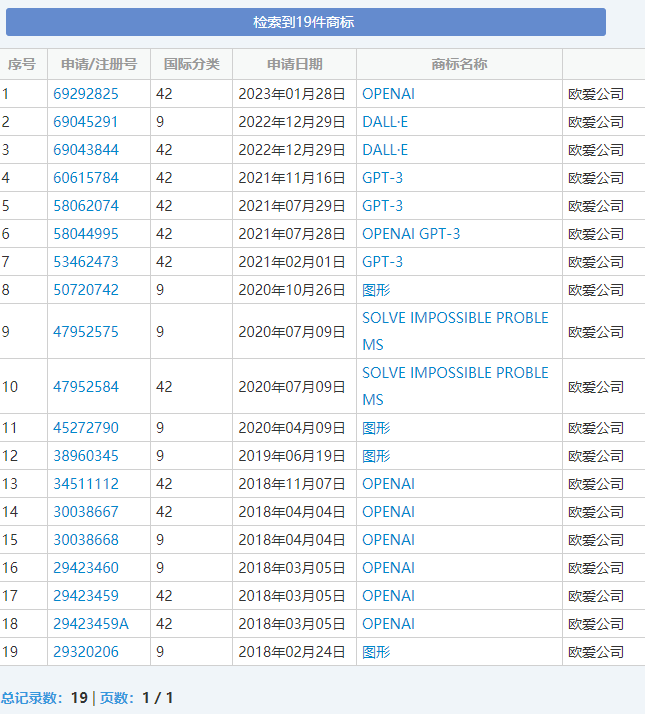Open registration number 29423459
The height and width of the screenshot is (714, 645).
point(86,596)
